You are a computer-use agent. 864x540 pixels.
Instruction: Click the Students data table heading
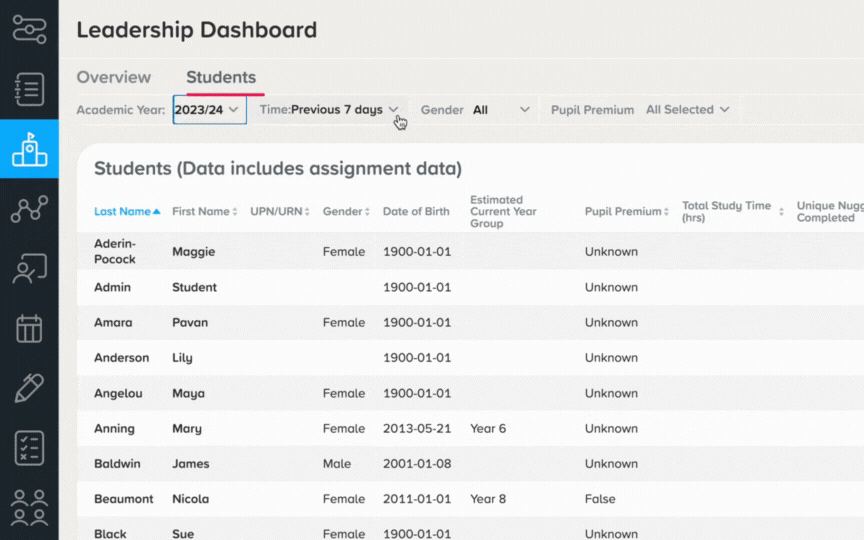(278, 168)
